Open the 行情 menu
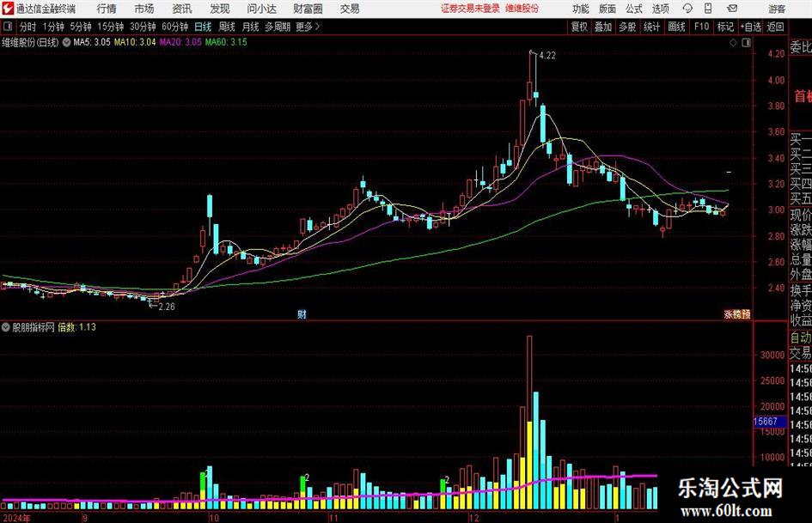812x523 pixels. [107, 9]
